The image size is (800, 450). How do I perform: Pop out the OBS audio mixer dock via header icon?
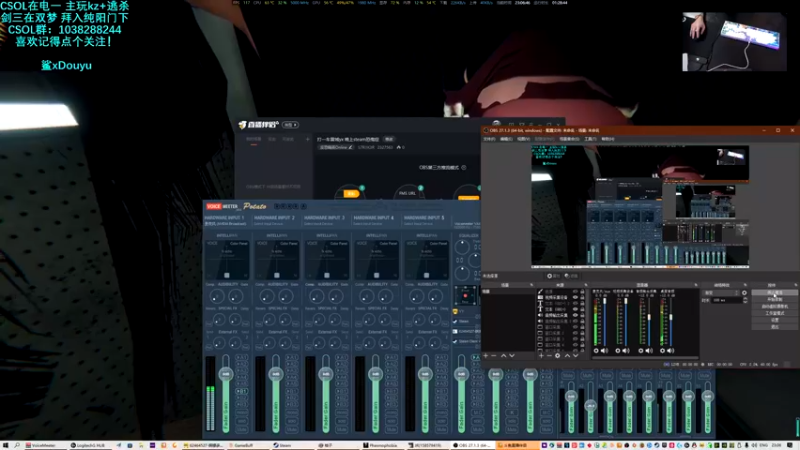coord(695,285)
